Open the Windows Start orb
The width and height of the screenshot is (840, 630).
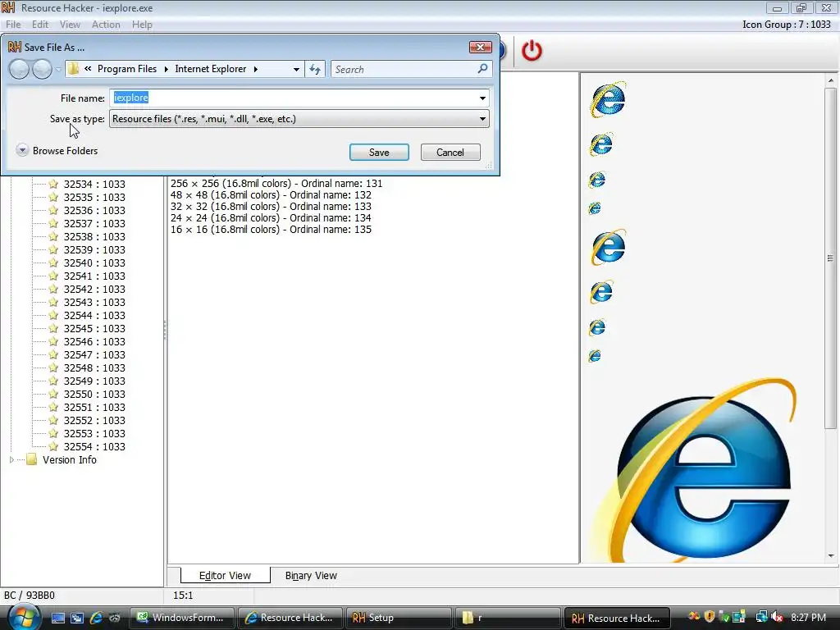click(23, 617)
